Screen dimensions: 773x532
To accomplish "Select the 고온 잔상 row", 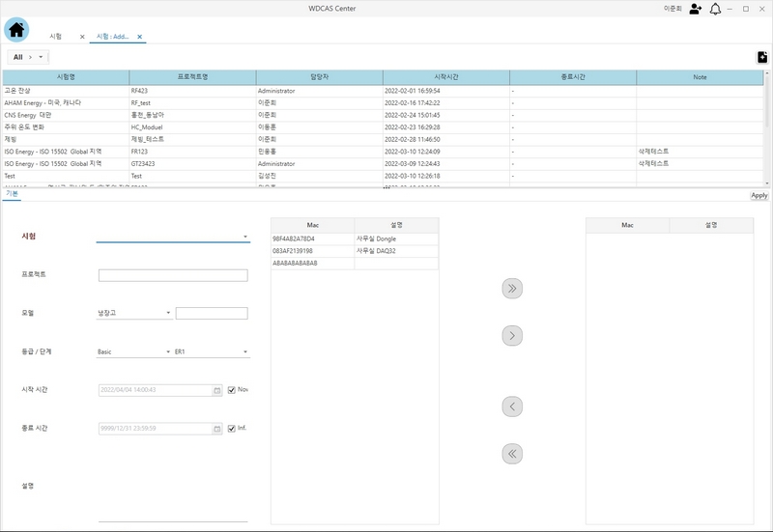I will click(383, 91).
